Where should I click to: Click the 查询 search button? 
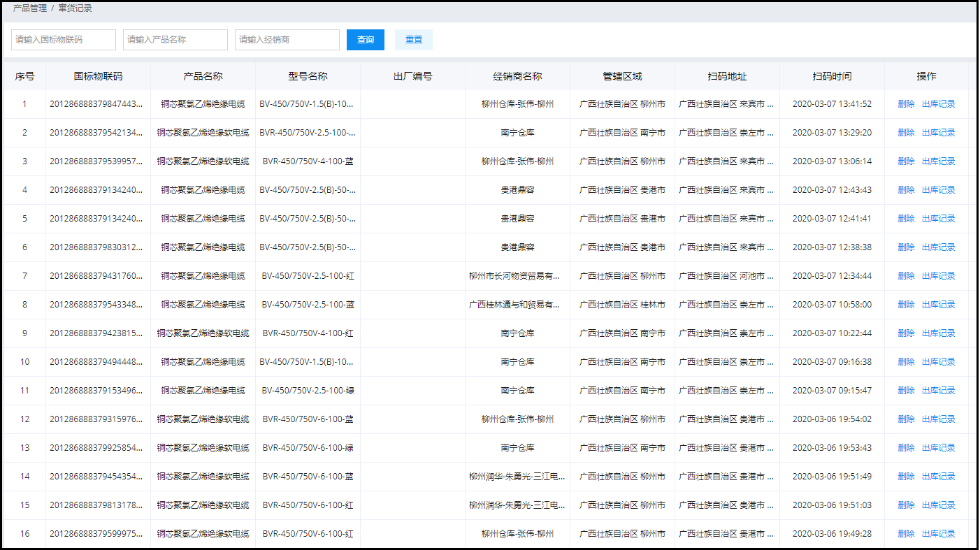(365, 40)
